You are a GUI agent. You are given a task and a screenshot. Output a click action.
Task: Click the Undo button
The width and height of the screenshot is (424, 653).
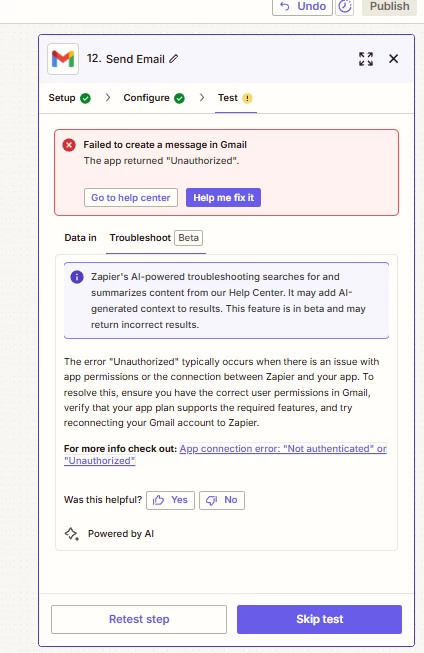(x=302, y=6)
